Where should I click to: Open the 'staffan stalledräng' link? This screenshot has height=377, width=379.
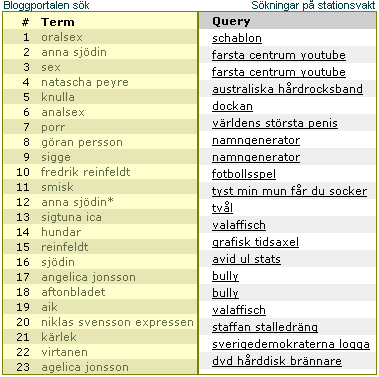(265, 327)
